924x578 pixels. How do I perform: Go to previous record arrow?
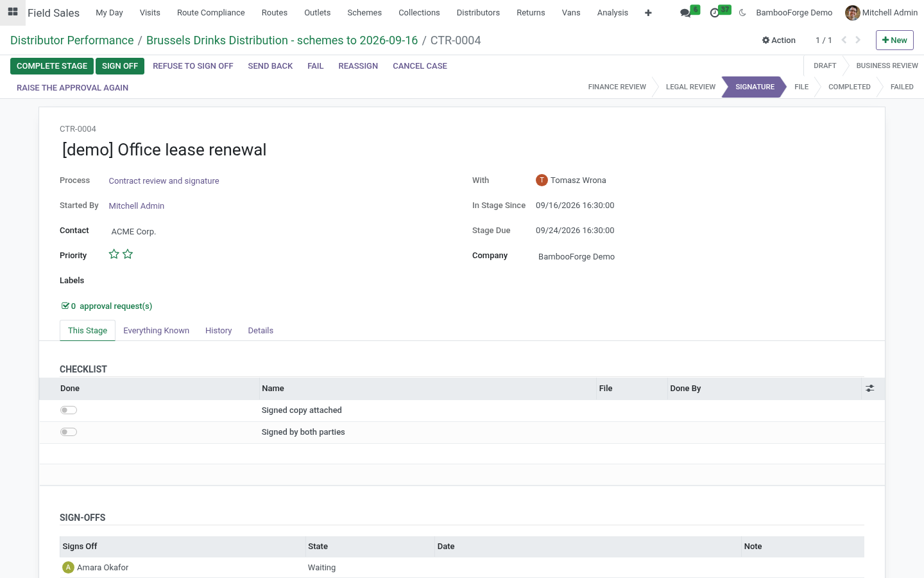pos(844,40)
